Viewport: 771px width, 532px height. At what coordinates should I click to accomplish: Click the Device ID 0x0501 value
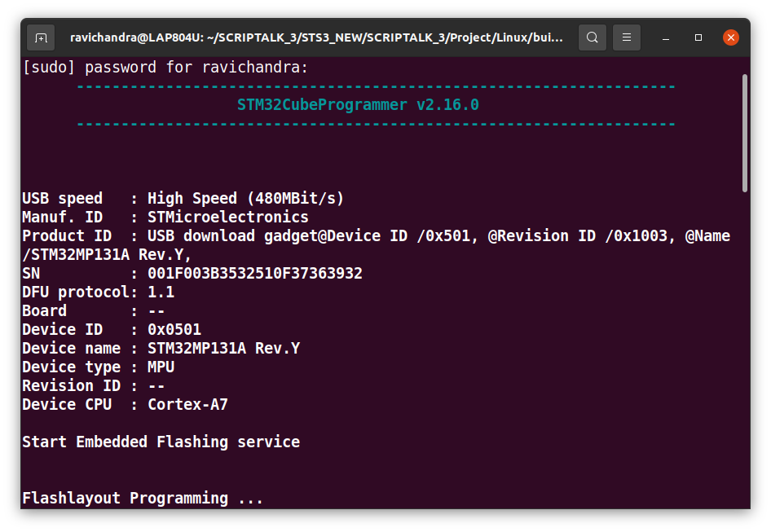[174, 329]
